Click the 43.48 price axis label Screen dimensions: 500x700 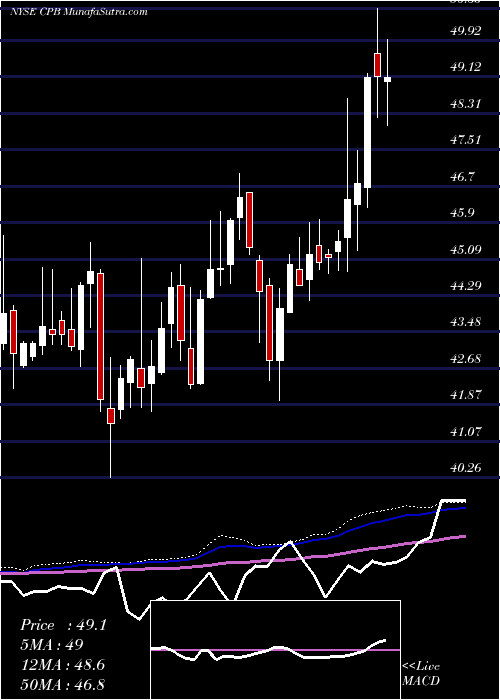466,321
